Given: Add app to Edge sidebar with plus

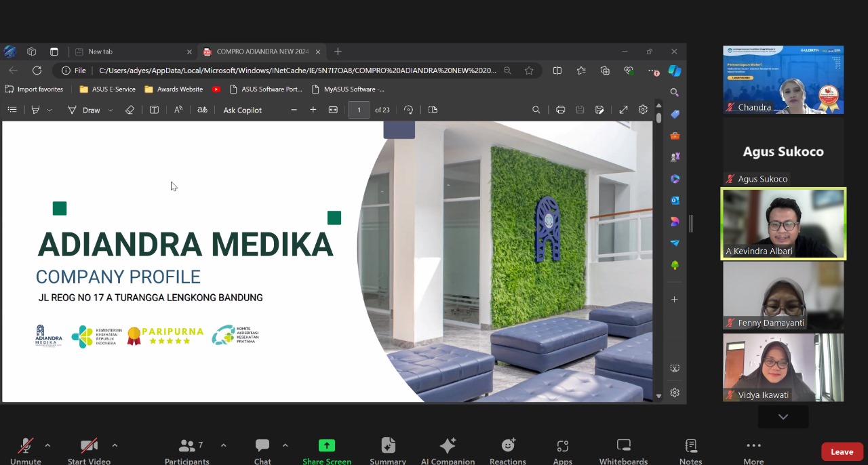Looking at the screenshot, I should pos(675,299).
